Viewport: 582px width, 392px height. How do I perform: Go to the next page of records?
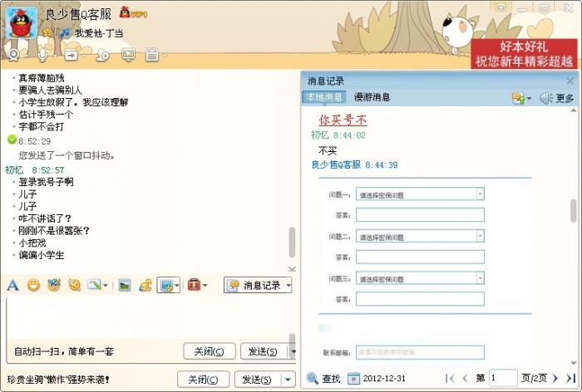tap(555, 378)
